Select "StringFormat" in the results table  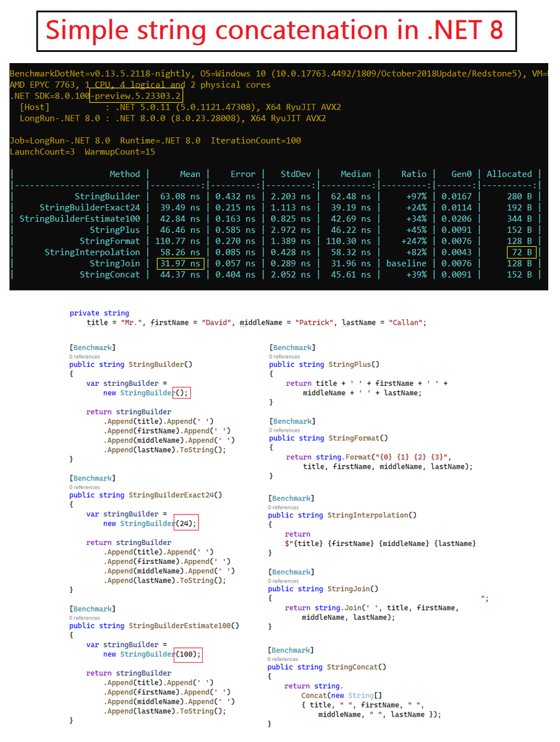(x=110, y=241)
